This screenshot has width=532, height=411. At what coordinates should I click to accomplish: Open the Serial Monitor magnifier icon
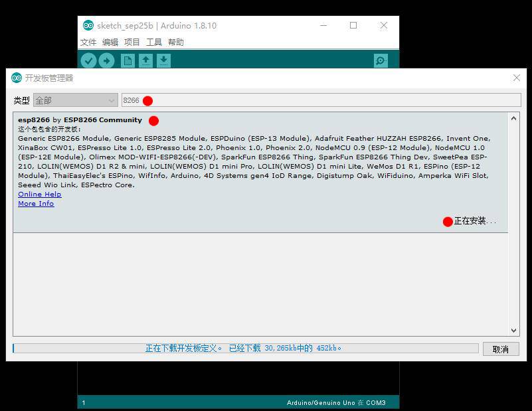pyautogui.click(x=381, y=61)
